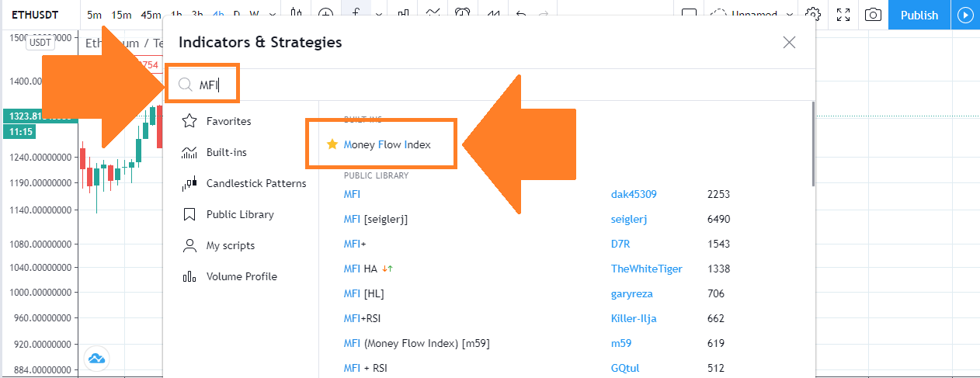Click the MFI indicator search field
980x378 pixels.
pyautogui.click(x=489, y=85)
